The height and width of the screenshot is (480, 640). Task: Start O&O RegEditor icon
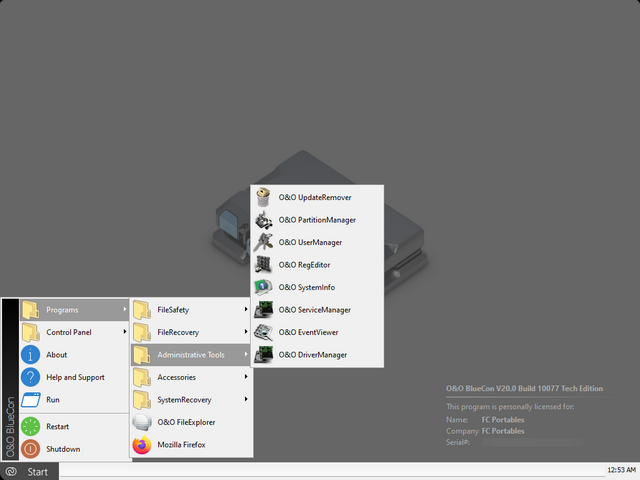click(x=264, y=265)
